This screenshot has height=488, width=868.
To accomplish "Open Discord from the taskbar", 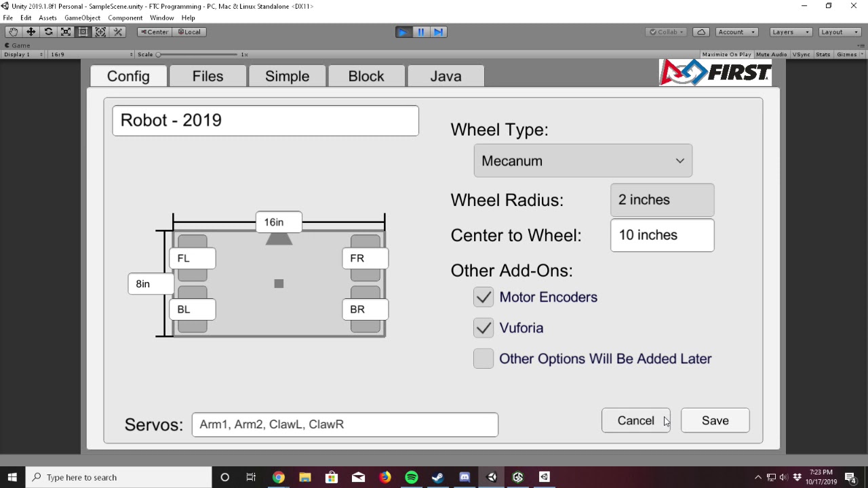I will (465, 477).
